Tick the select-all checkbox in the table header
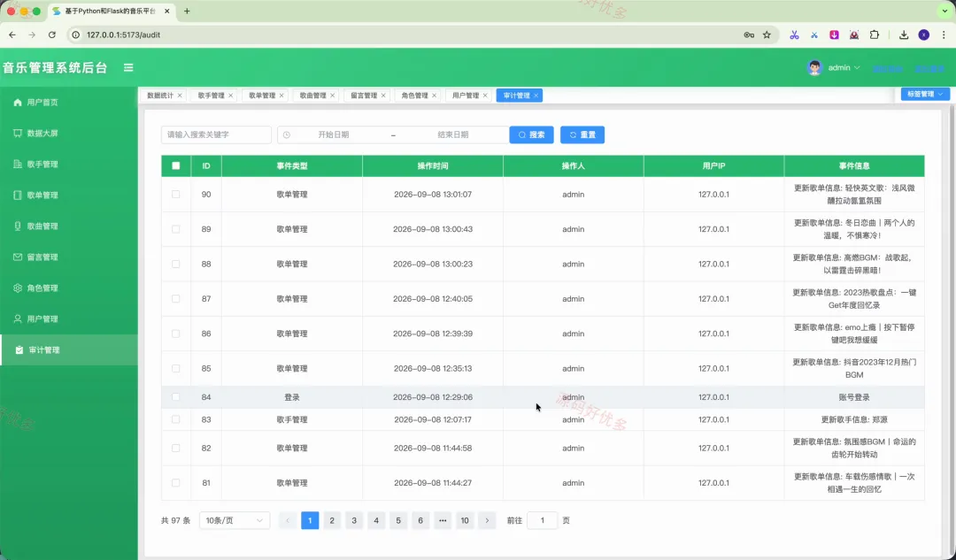Screen dimensions: 956x560 (176, 165)
